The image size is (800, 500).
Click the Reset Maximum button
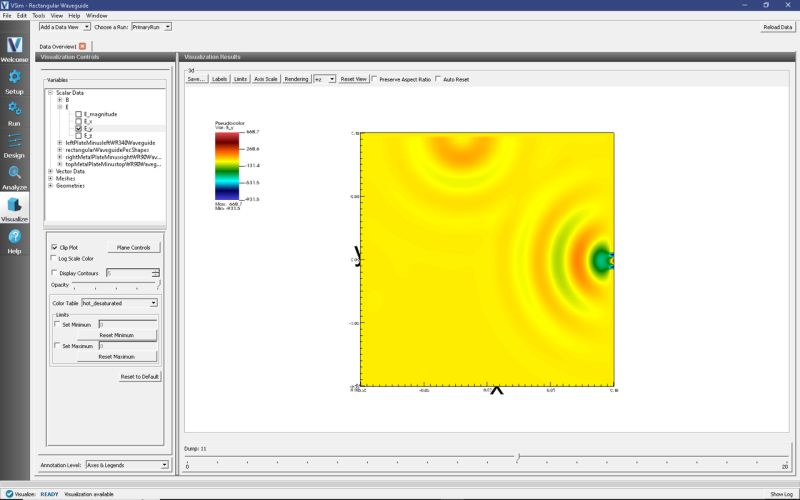(x=117, y=357)
